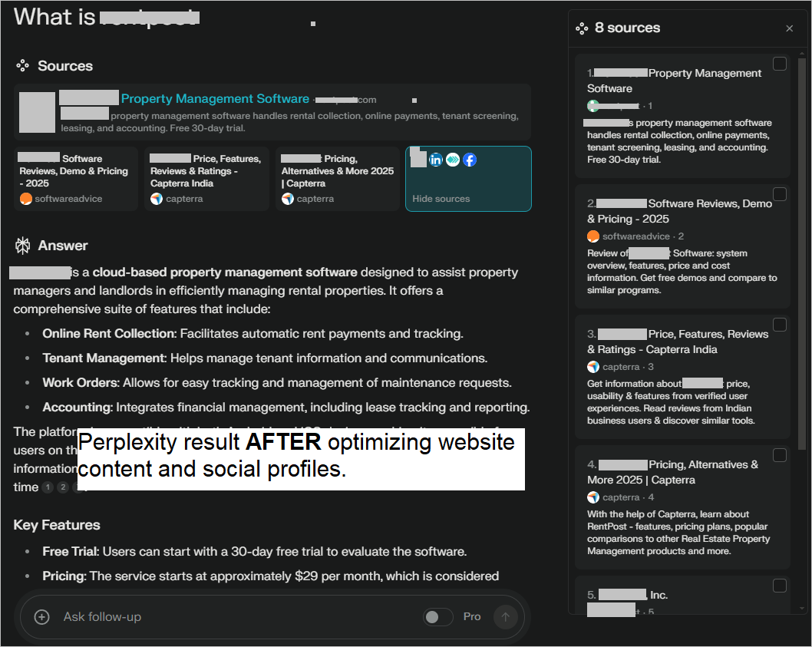
Task: Click the plus attach icon in follow-up bar
Action: (42, 617)
